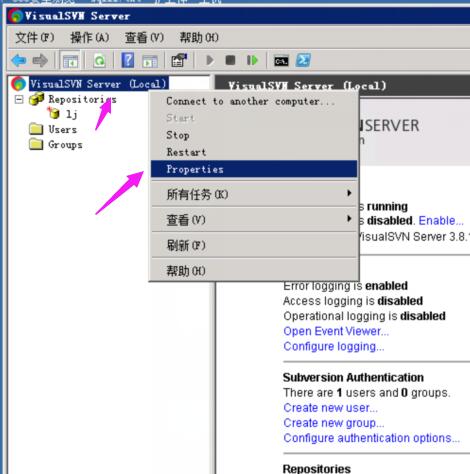Viewport: 470px width, 474px height.
Task: Toggle the show/hide action pane icon
Action: (x=150, y=61)
